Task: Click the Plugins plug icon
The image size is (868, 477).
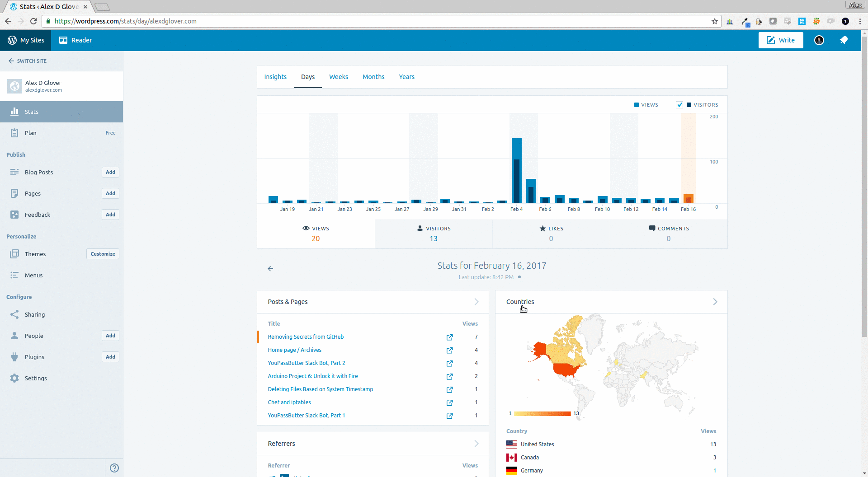Action: point(14,357)
